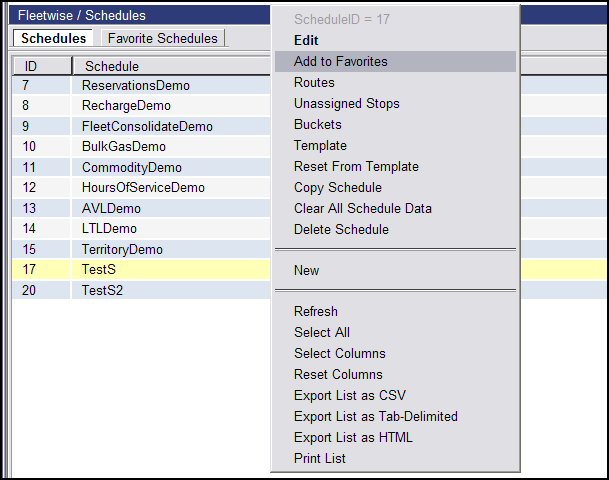Choose Unassigned Stops menu item
This screenshot has height=480, width=609.
pyautogui.click(x=395, y=103)
